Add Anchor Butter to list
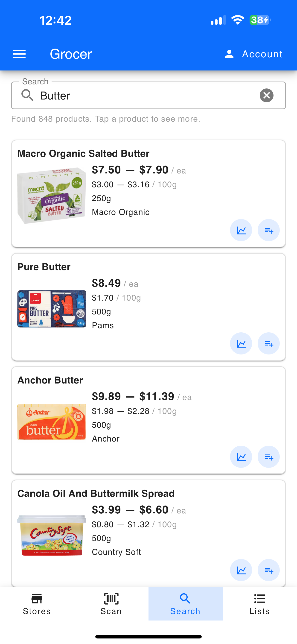 [269, 457]
